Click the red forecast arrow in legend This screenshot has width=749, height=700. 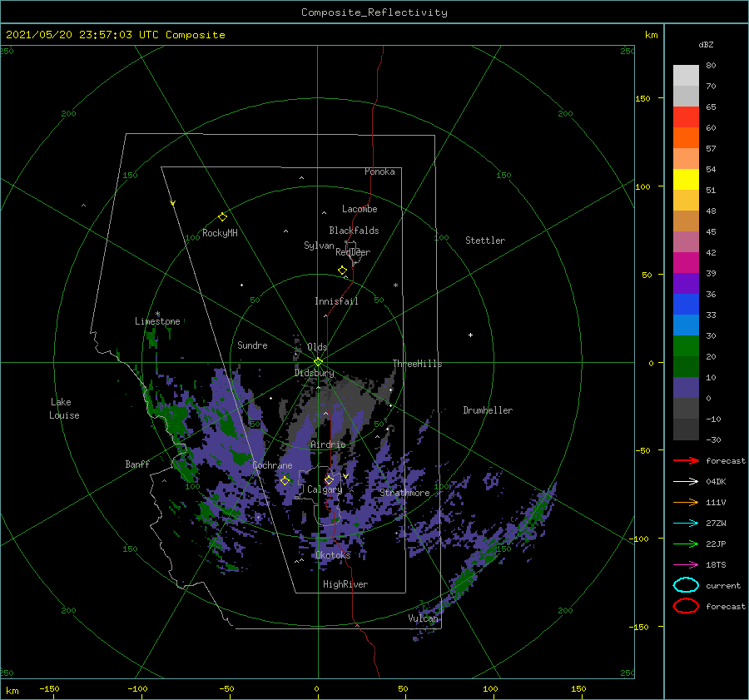686,460
